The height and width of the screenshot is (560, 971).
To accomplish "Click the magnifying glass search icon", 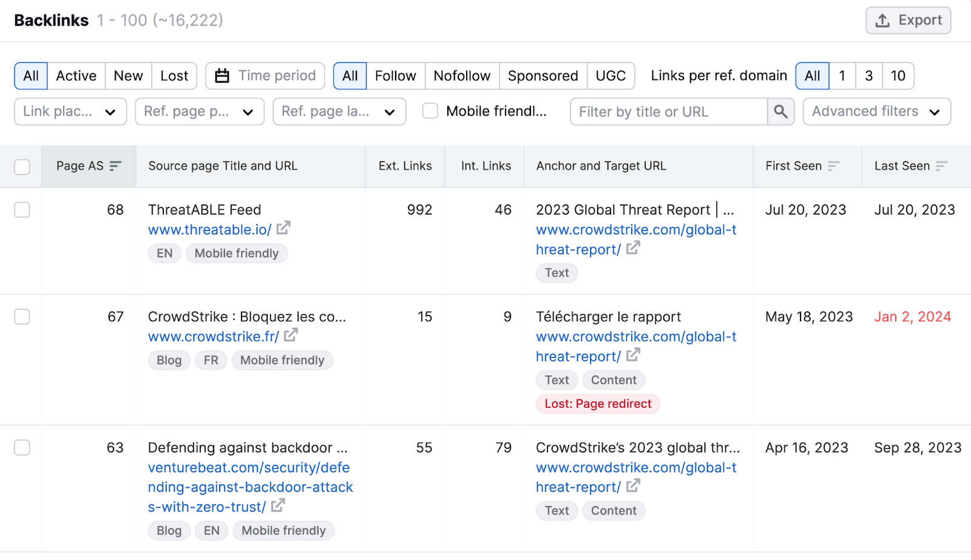I will [x=780, y=112].
